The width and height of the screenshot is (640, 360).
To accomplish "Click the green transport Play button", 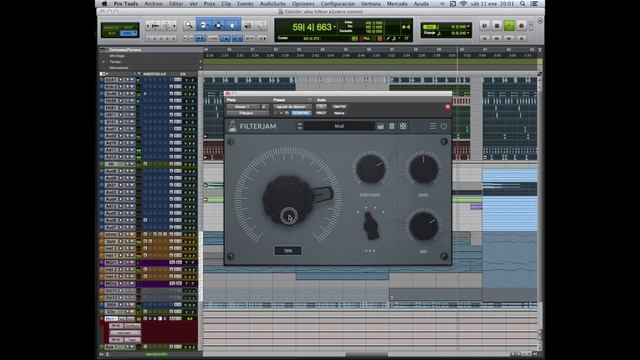I will 509,26.
